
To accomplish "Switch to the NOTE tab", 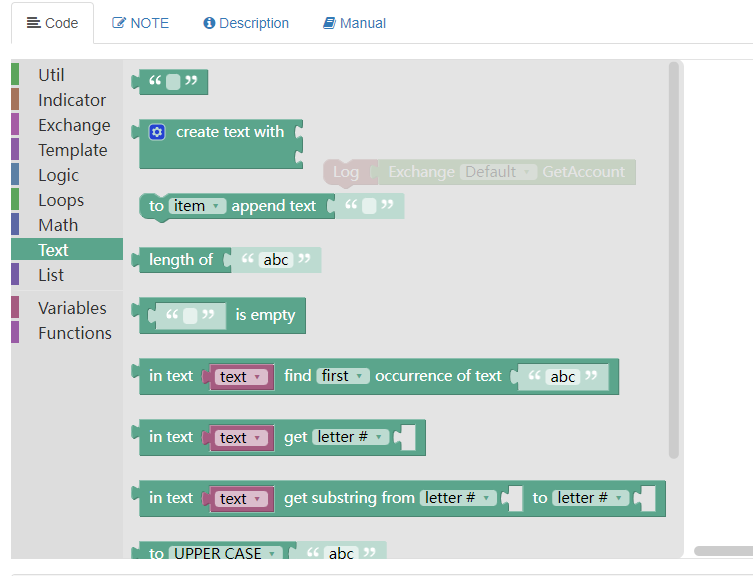I will pyautogui.click(x=140, y=23).
